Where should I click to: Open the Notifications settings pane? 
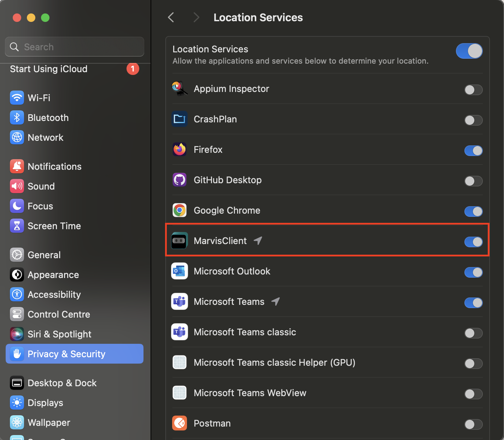54,167
